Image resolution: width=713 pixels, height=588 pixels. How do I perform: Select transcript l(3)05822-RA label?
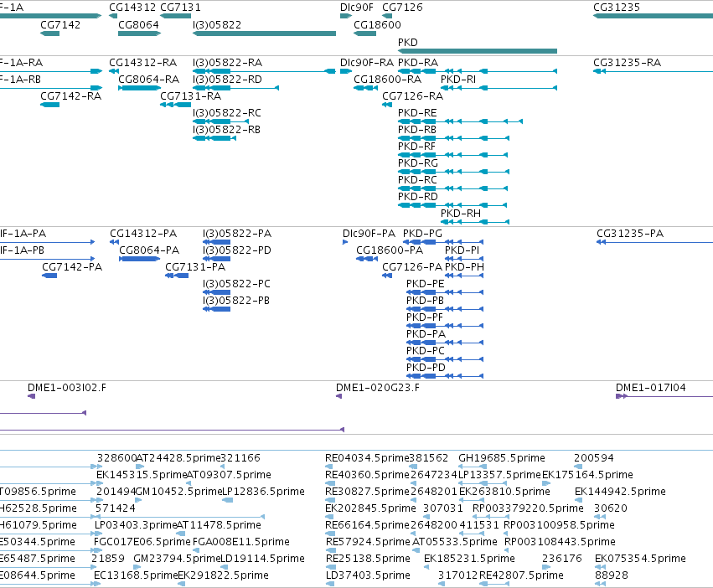[x=227, y=63]
